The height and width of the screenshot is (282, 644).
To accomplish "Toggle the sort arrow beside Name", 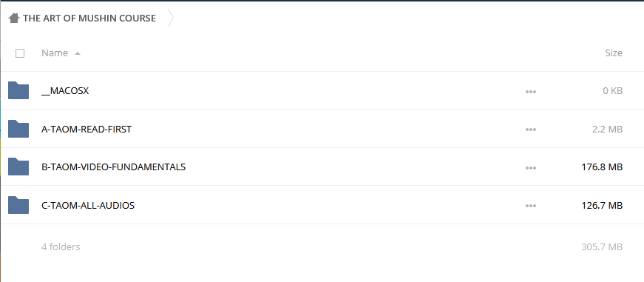I will point(78,53).
